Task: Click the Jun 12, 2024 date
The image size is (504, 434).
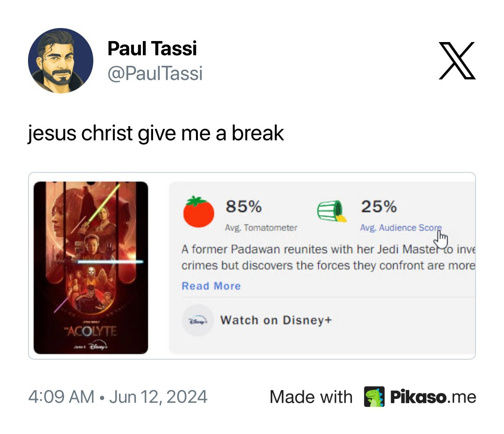Action: (x=158, y=397)
